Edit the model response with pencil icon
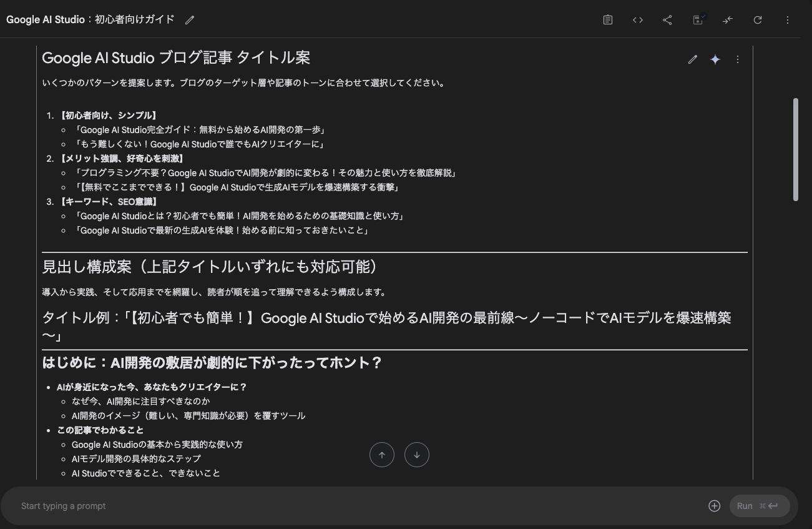Image resolution: width=812 pixels, height=529 pixels. 692,59
